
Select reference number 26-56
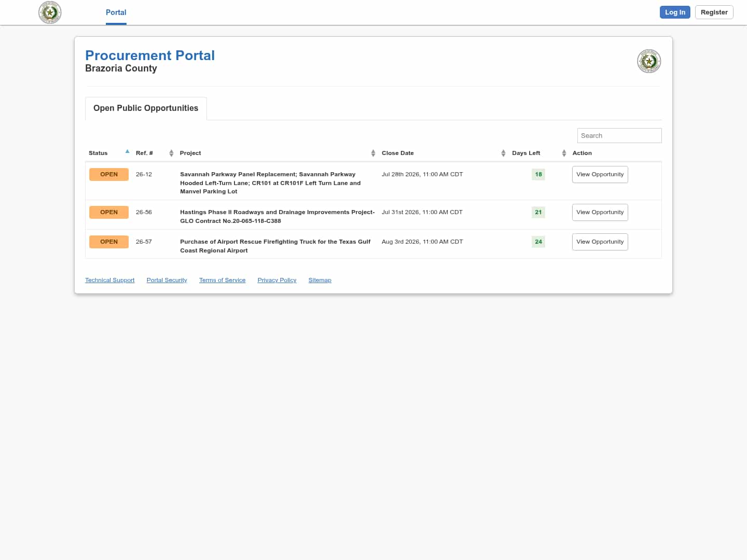(x=144, y=212)
